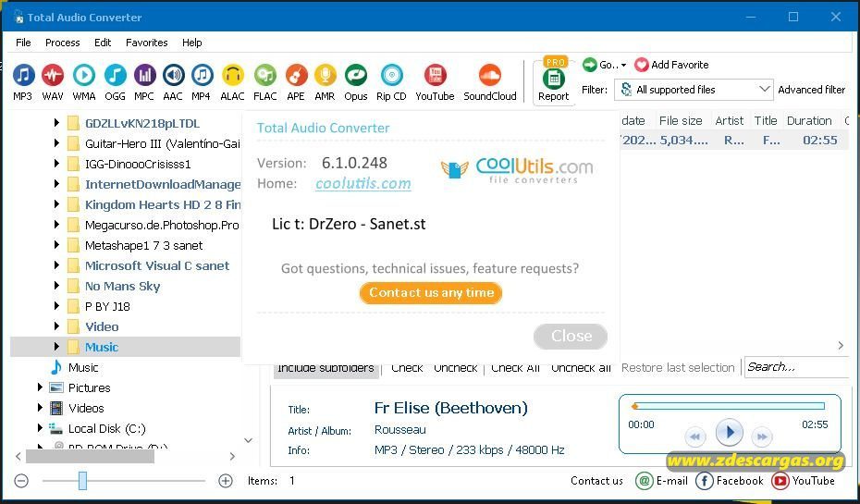Open the Process menu
The image size is (860, 504).
(63, 43)
